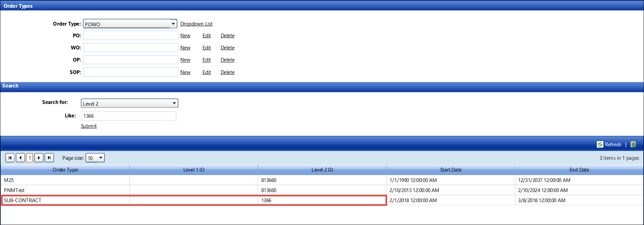Image resolution: width=644 pixels, height=225 pixels.
Task: Sort by the Order Type column header
Action: [x=65, y=170]
